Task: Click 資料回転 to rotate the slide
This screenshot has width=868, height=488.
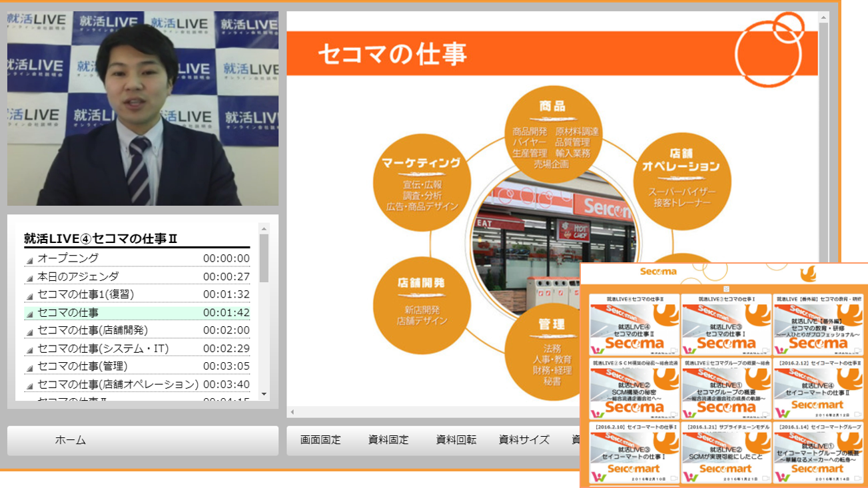Action: 456,440
